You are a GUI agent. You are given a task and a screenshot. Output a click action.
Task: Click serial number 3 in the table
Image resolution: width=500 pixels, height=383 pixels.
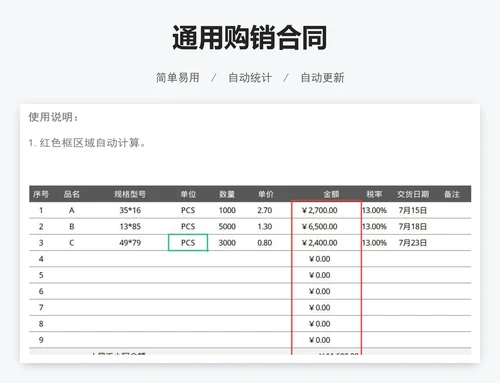tap(41, 243)
